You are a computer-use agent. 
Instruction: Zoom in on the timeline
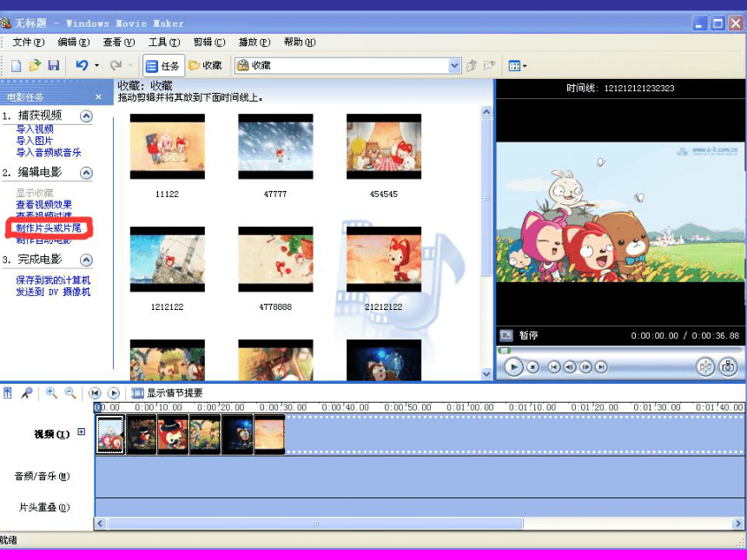click(x=51, y=392)
